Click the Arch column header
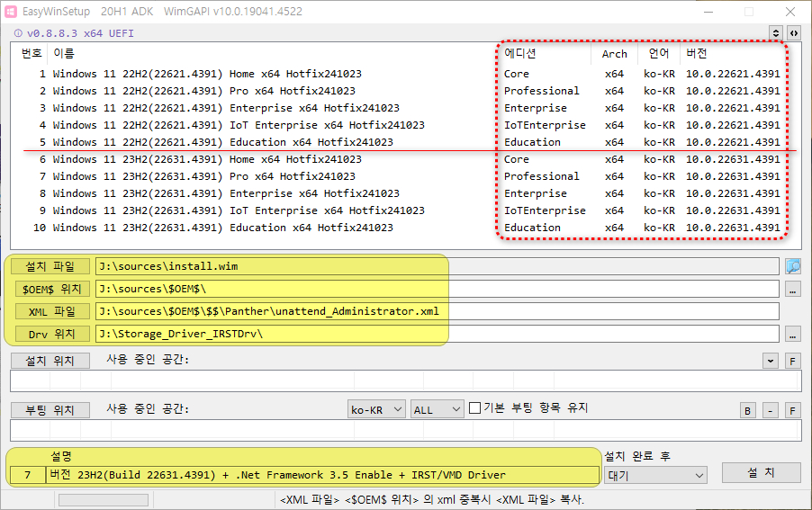Screen dimensions: 812x510 click(614, 54)
